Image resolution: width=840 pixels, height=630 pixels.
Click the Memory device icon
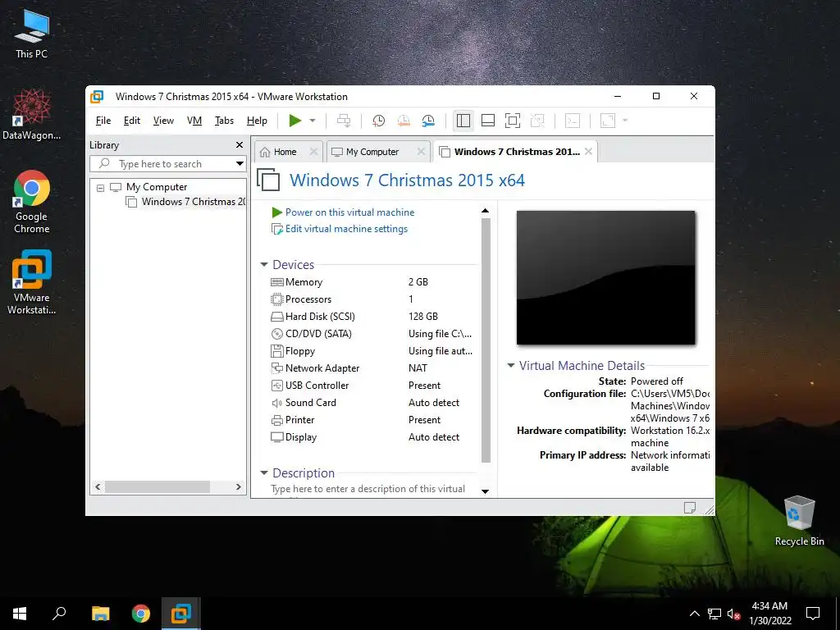[x=277, y=282]
